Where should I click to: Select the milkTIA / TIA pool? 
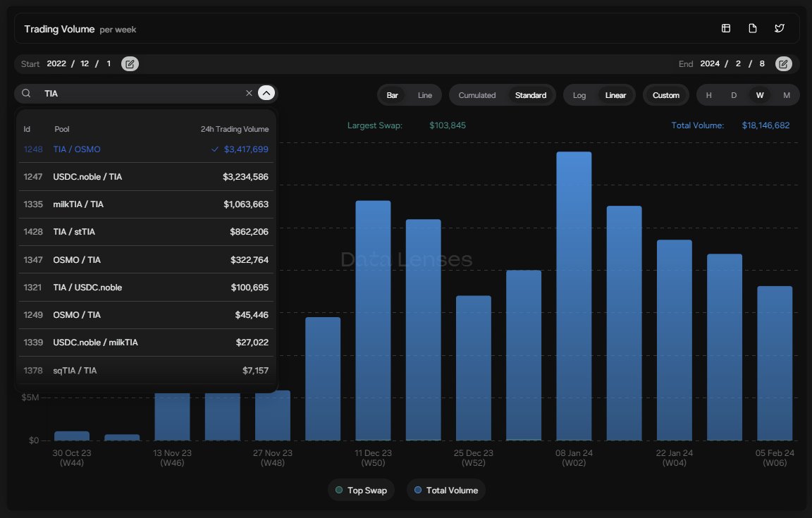pos(146,204)
